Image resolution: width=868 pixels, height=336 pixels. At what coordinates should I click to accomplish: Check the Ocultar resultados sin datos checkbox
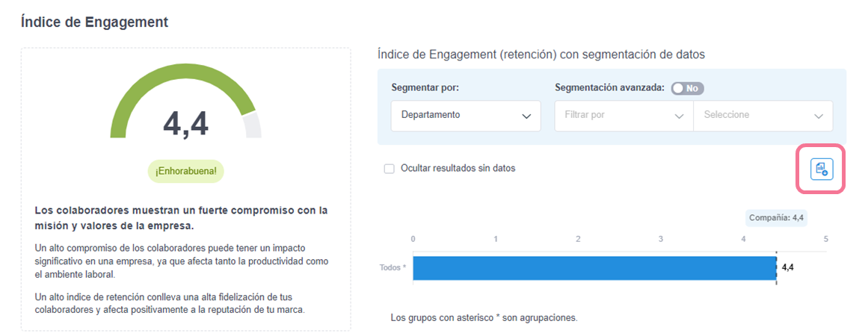(x=389, y=169)
